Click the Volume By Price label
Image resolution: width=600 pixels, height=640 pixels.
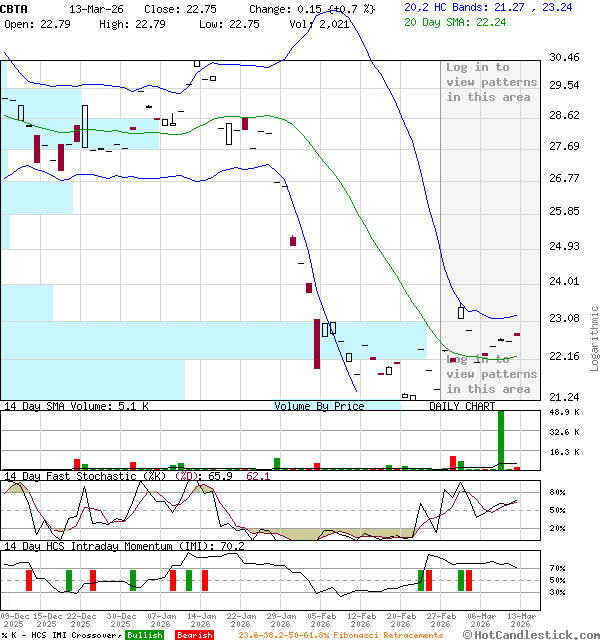click(319, 407)
